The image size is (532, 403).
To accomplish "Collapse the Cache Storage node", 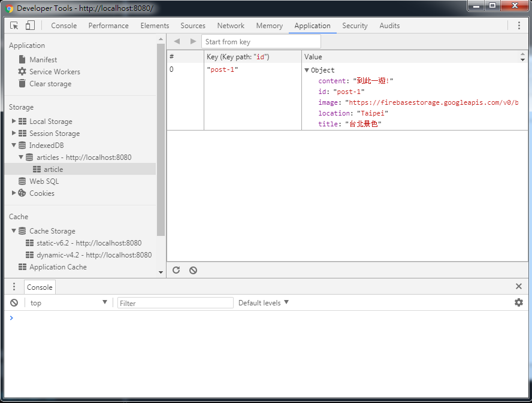I will pyautogui.click(x=14, y=231).
